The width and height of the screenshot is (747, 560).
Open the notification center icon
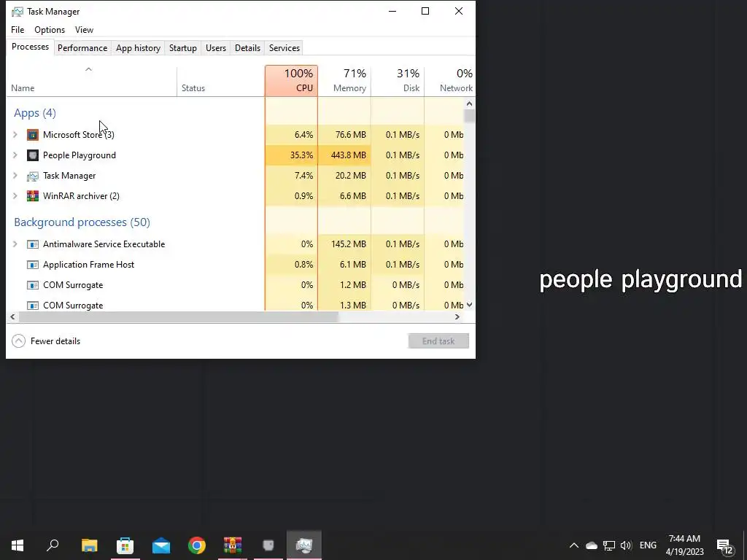click(x=724, y=545)
